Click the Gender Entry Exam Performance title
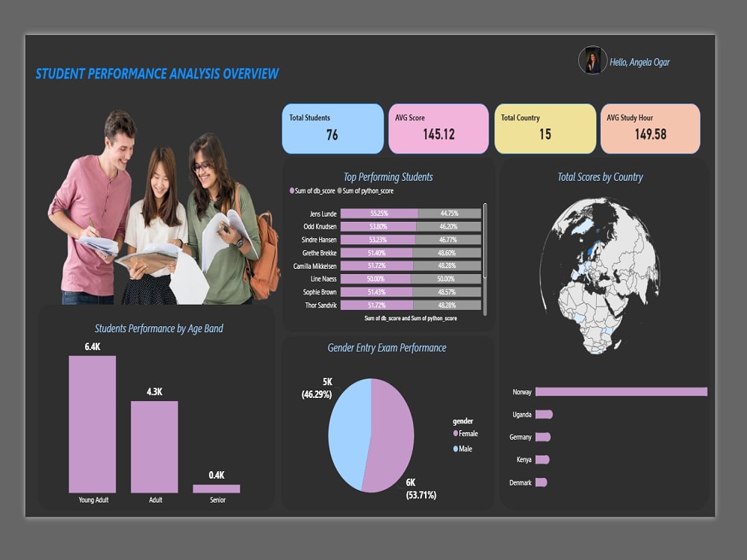The width and height of the screenshot is (747, 560). pyautogui.click(x=387, y=348)
